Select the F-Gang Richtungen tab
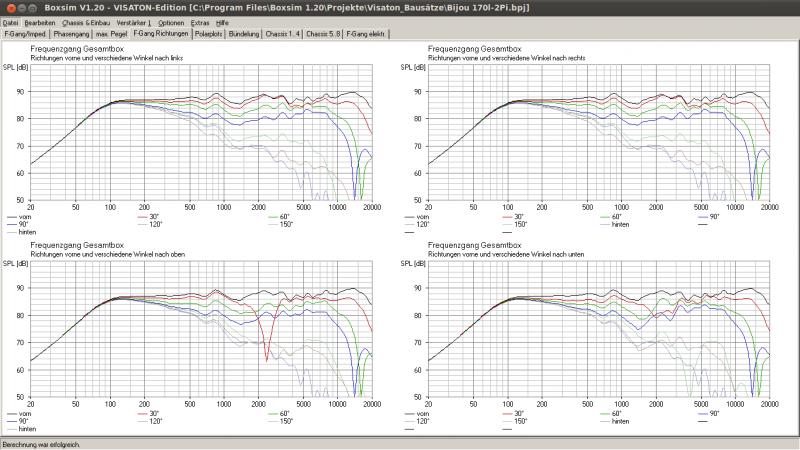Image resolution: width=800 pixels, height=450 pixels. 161,34
